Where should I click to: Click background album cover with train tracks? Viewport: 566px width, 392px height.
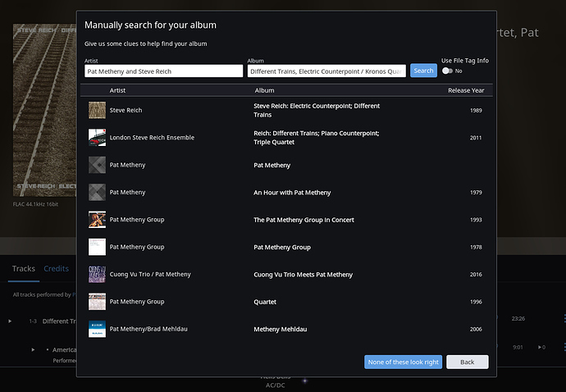point(44,110)
